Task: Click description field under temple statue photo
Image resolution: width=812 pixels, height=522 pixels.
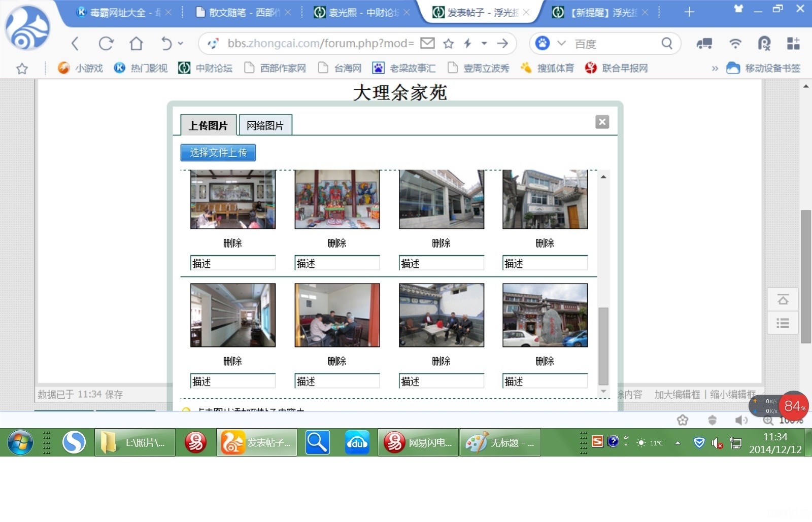Action: tap(337, 263)
